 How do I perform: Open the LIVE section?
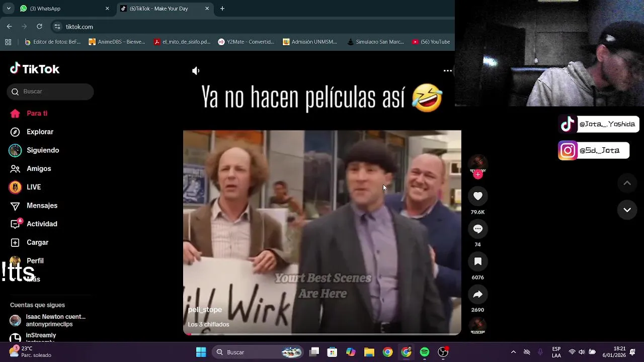tap(25, 187)
